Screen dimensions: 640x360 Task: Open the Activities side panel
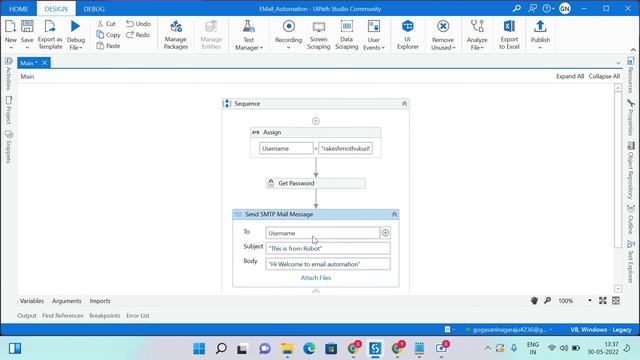click(9, 73)
